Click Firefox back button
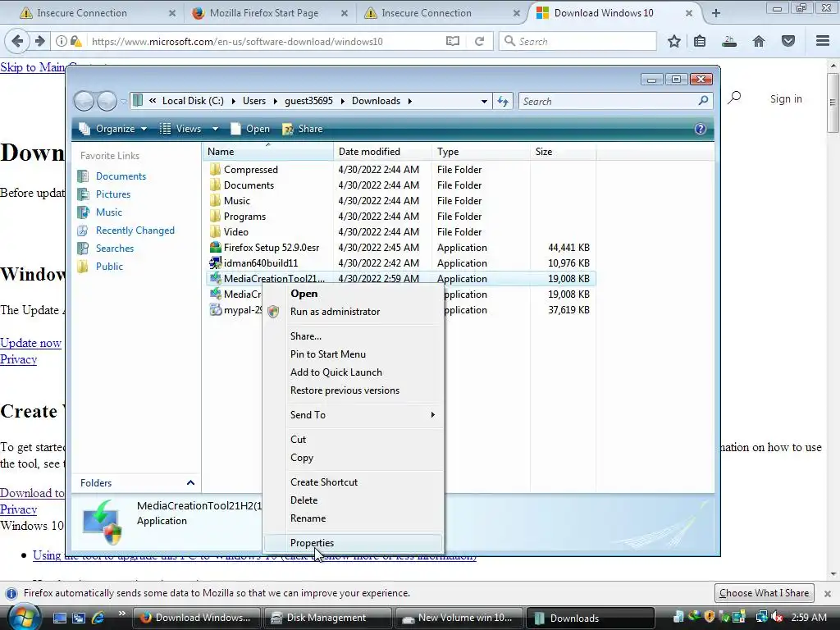This screenshot has width=840, height=630. pyautogui.click(x=18, y=41)
